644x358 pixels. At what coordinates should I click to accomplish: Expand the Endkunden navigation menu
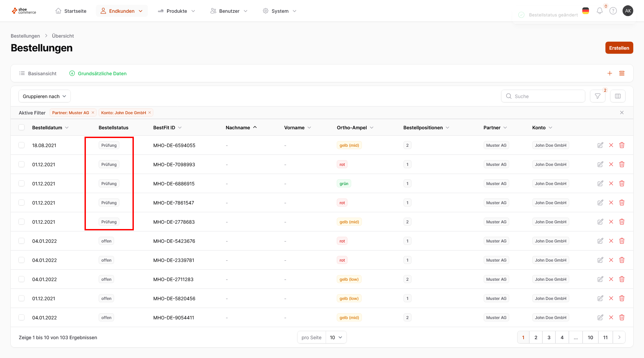pyautogui.click(x=122, y=11)
